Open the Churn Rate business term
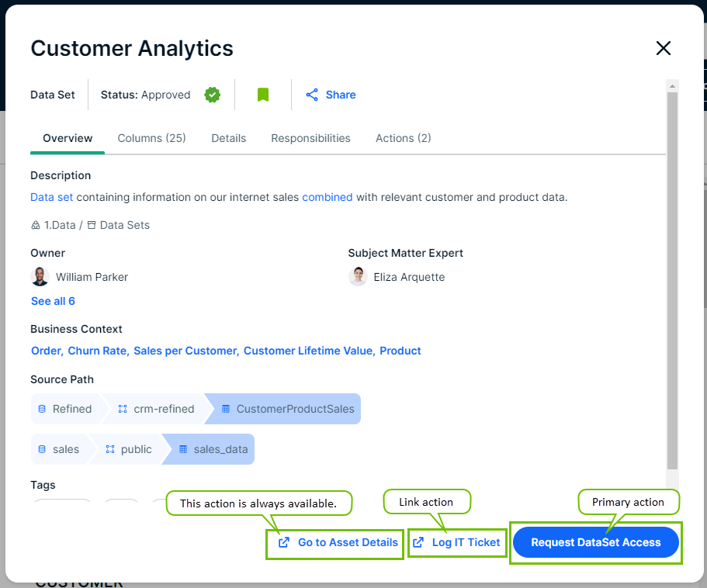707x588 pixels. click(97, 351)
